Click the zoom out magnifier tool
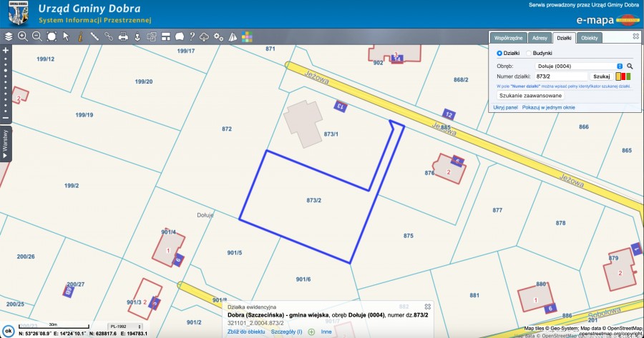 (x=36, y=36)
